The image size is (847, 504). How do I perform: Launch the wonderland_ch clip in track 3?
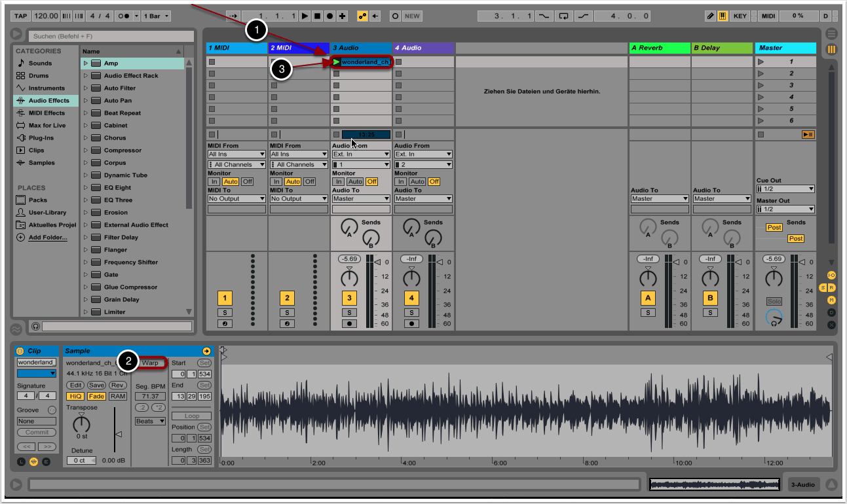(x=336, y=62)
